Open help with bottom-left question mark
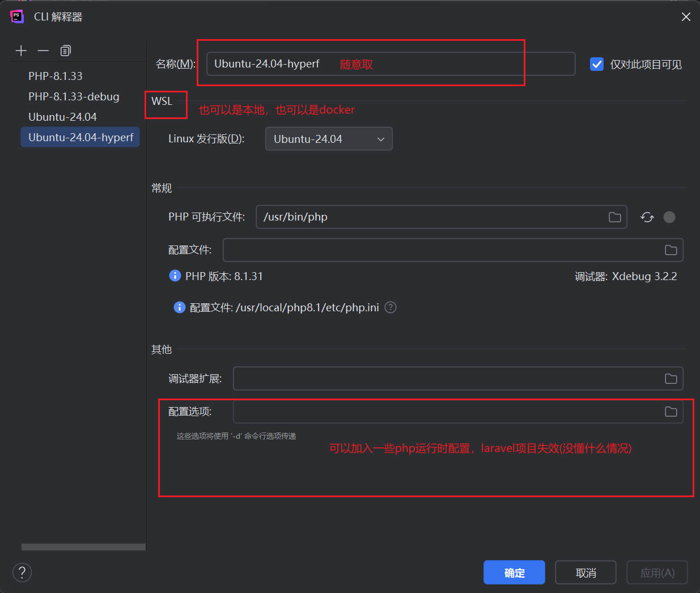The width and height of the screenshot is (700, 593). [22, 572]
